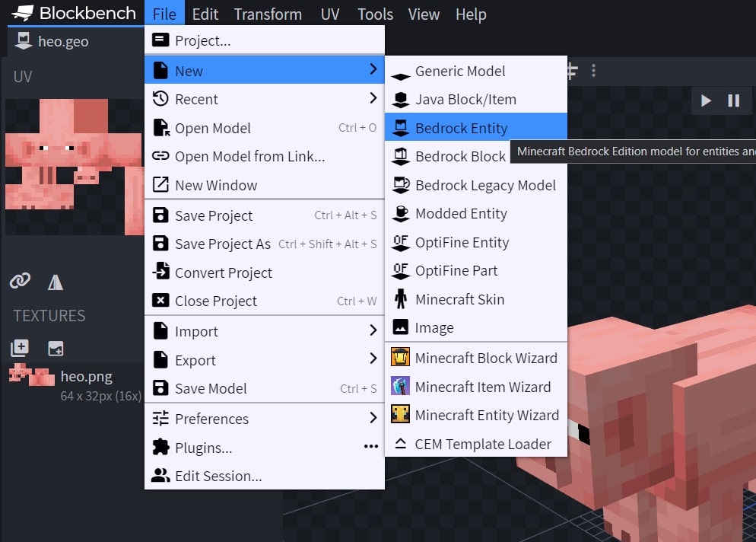Click the Convert Project icon
The height and width of the screenshot is (542, 756).
click(x=160, y=272)
